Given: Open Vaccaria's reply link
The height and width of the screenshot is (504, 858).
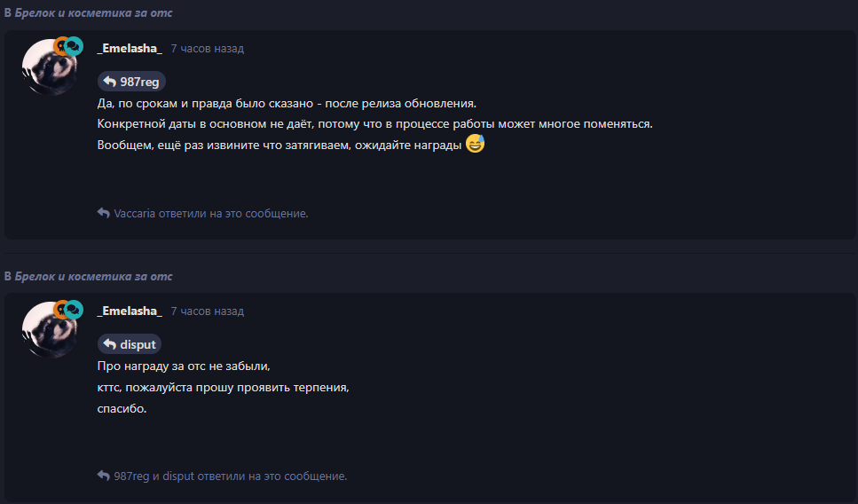Looking at the screenshot, I should [135, 214].
